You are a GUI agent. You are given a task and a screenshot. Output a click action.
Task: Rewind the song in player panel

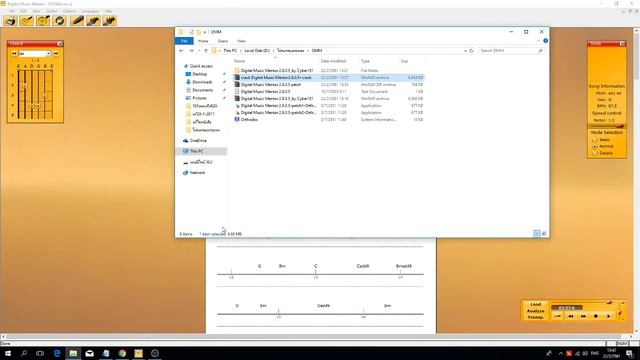point(571,316)
